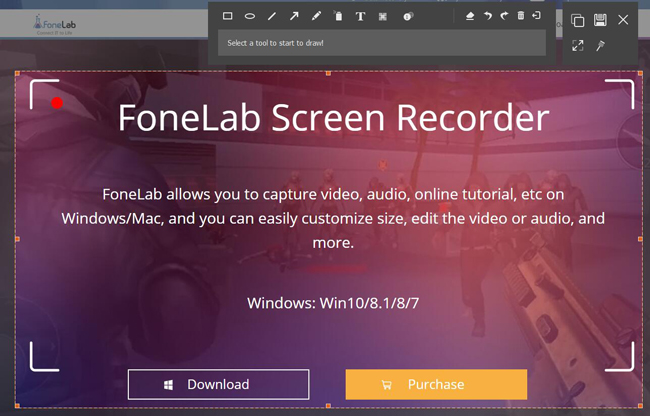Click the selection handle on the left border
Screen dimensions: 650x416
[x=17, y=239]
